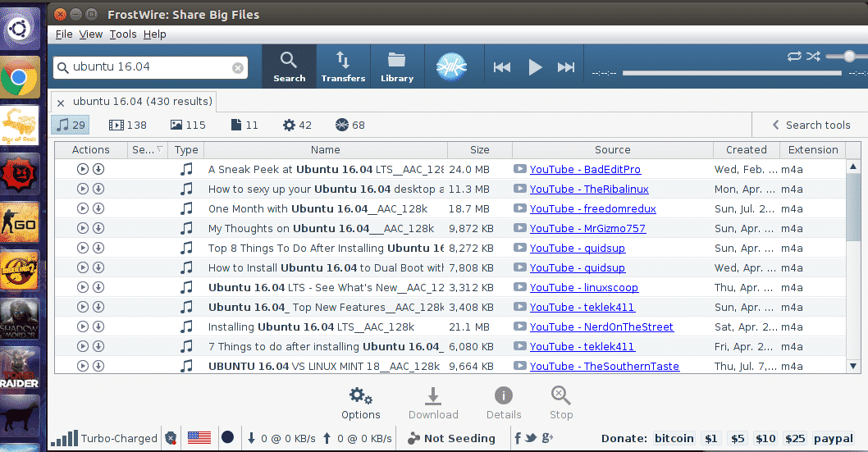Click the FrostWire wave logo button
The height and width of the screenshot is (452, 868).
(x=450, y=66)
